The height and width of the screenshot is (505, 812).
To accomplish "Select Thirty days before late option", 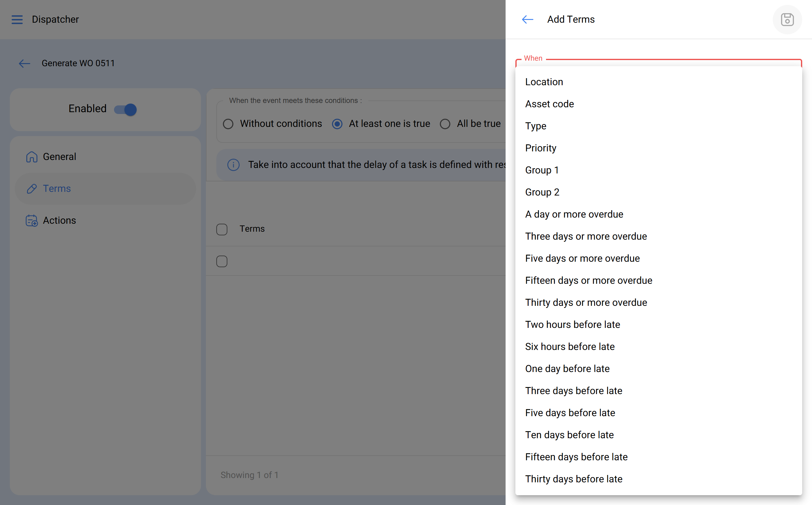I will [573, 479].
